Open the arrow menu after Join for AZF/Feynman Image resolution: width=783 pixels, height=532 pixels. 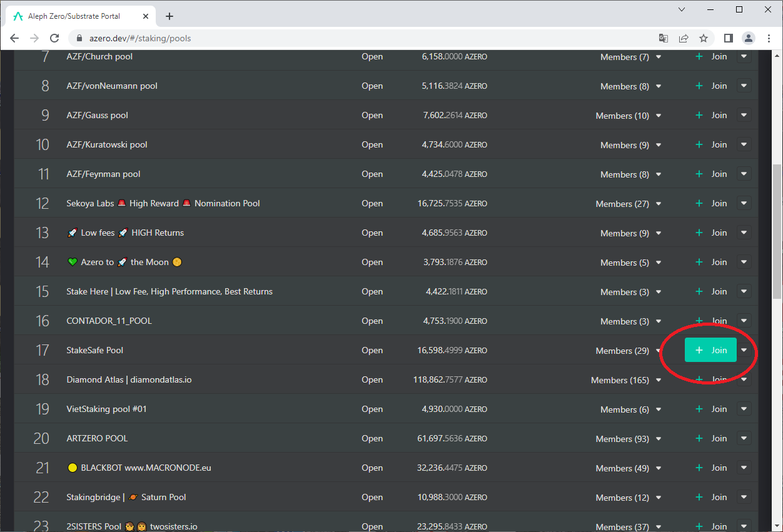pyautogui.click(x=744, y=174)
